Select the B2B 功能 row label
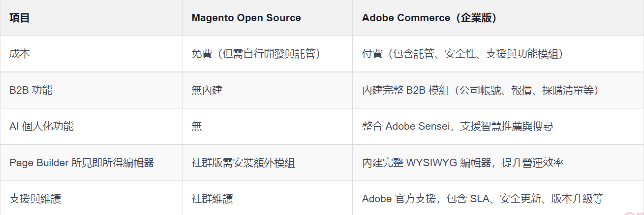 pyautogui.click(x=31, y=90)
